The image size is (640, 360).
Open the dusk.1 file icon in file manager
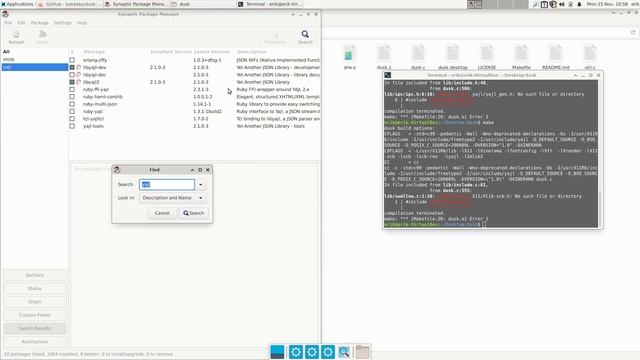click(384, 54)
